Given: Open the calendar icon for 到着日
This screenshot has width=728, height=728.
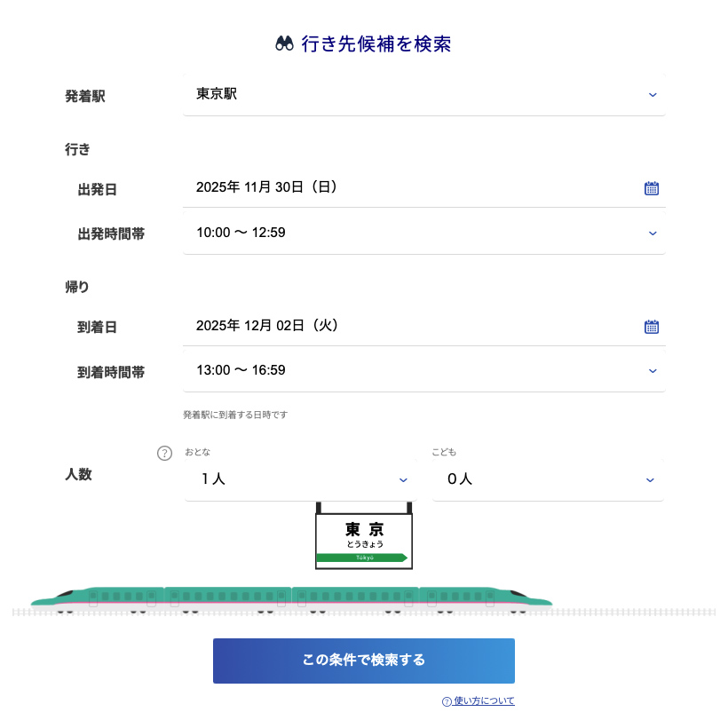Looking at the screenshot, I should [x=651, y=327].
